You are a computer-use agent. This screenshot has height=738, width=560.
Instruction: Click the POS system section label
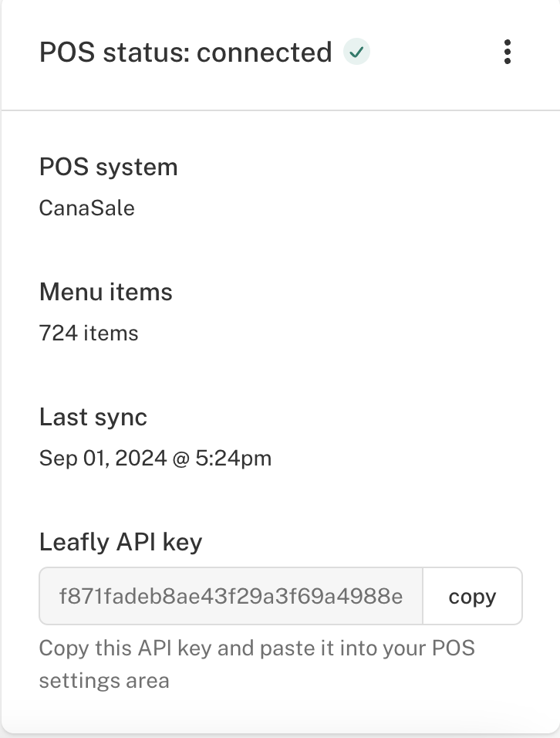[108, 167]
